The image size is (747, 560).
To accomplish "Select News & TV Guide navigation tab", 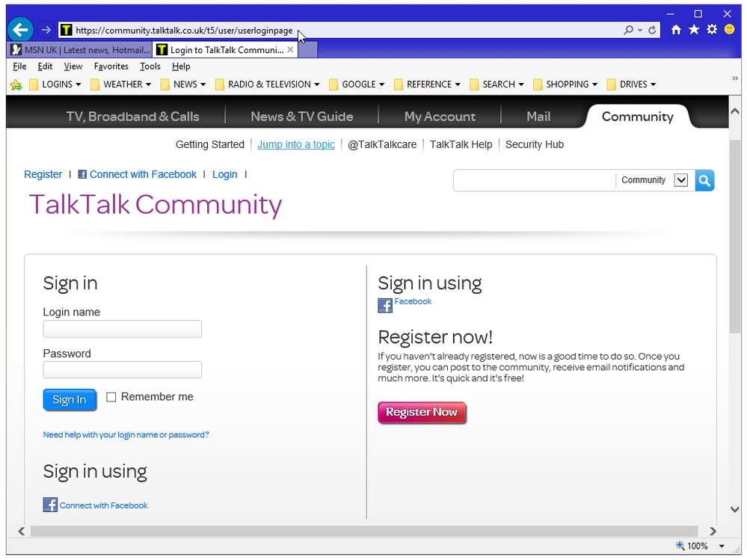I will [302, 116].
